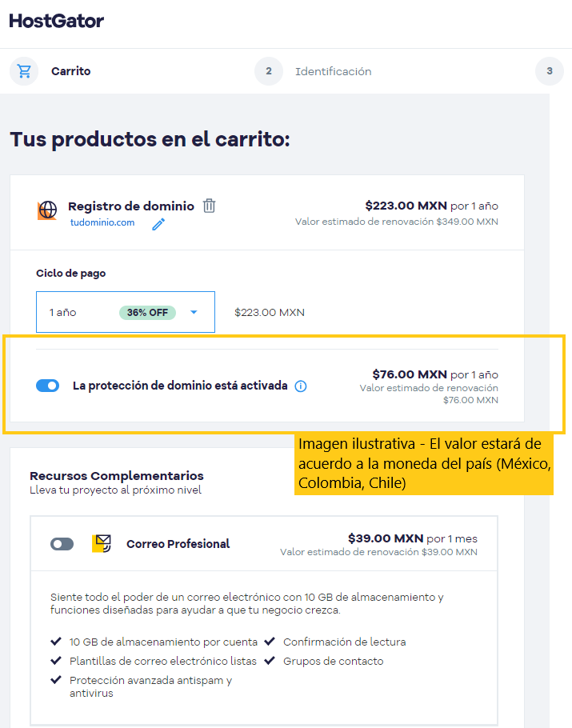Open the tudominio.com link

[102, 222]
